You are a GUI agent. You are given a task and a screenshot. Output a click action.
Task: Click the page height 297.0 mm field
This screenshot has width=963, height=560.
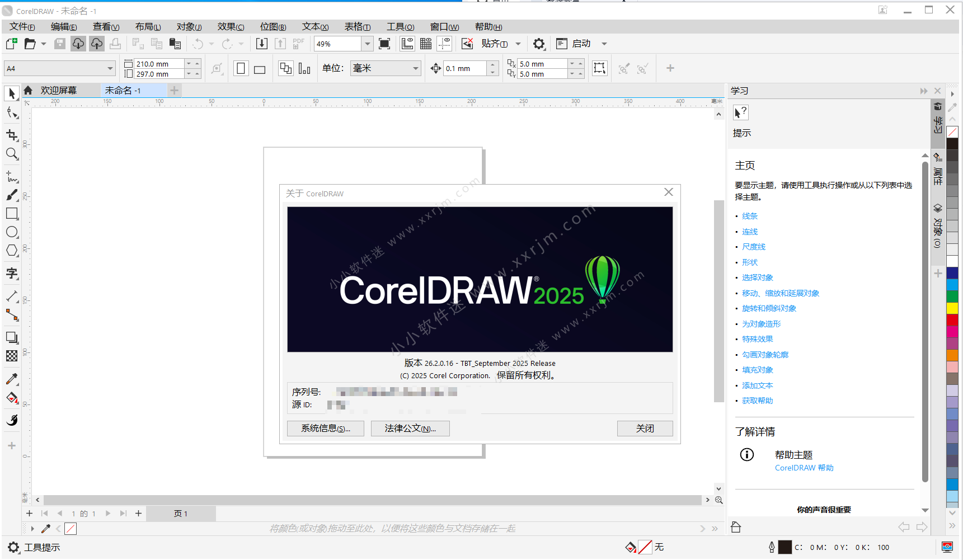tap(159, 74)
